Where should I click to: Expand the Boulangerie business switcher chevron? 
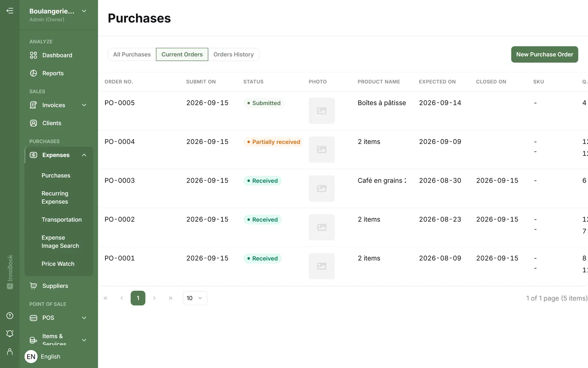(x=84, y=11)
